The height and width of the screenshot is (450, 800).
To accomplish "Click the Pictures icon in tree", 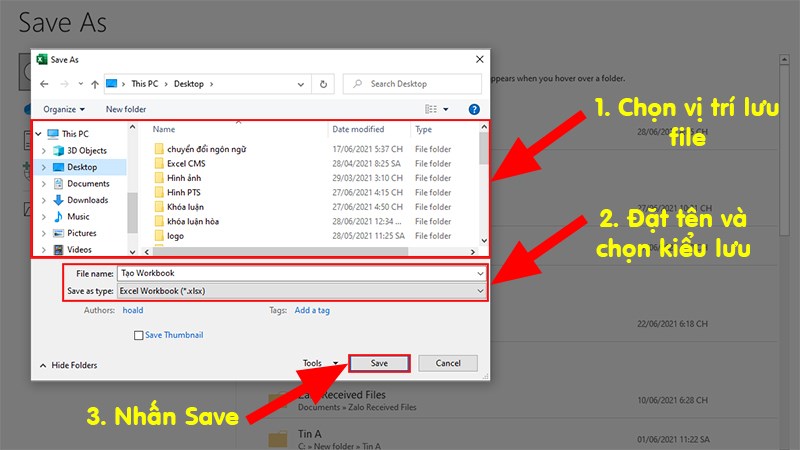I will click(x=59, y=233).
